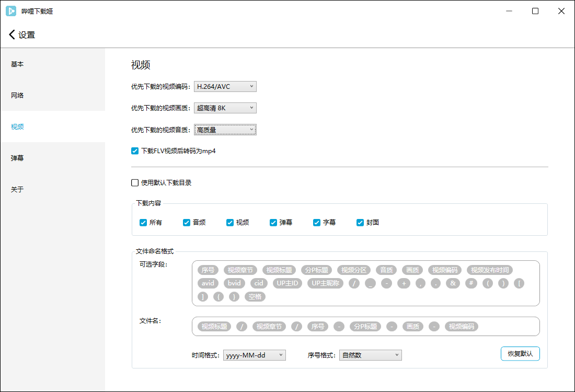Select the 视频发布时间 optional field tag

489,270
